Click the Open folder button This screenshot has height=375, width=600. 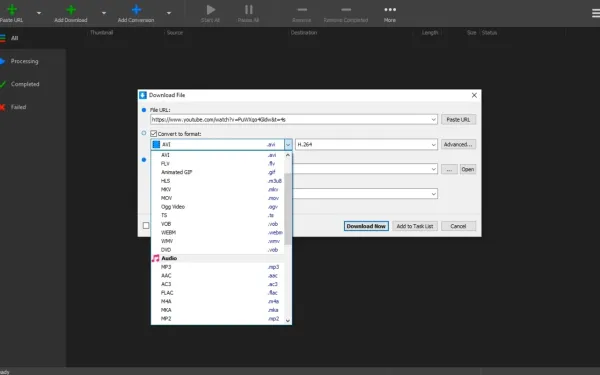coord(468,169)
